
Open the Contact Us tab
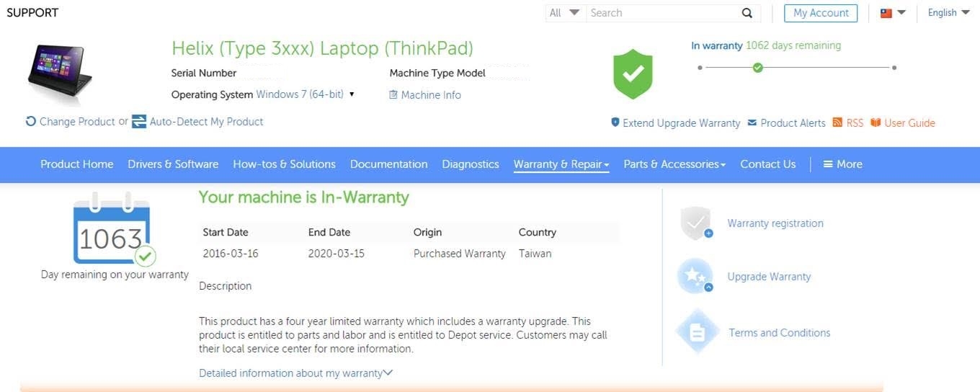click(768, 164)
